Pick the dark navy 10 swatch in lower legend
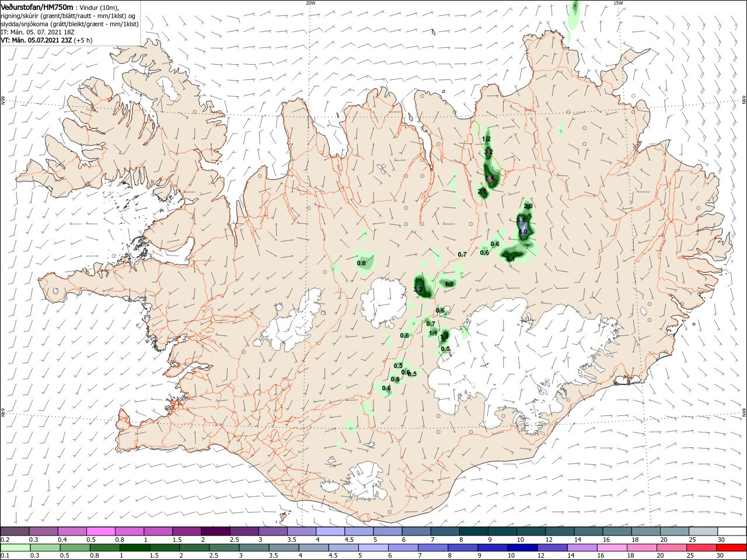 click(x=521, y=548)
